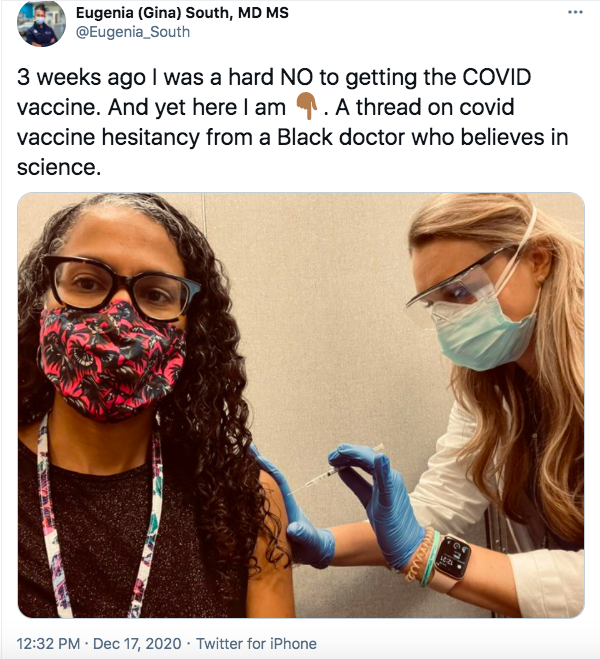Open the 12:32 PM timestamp link
This screenshot has height=659, width=600.
click(48, 643)
